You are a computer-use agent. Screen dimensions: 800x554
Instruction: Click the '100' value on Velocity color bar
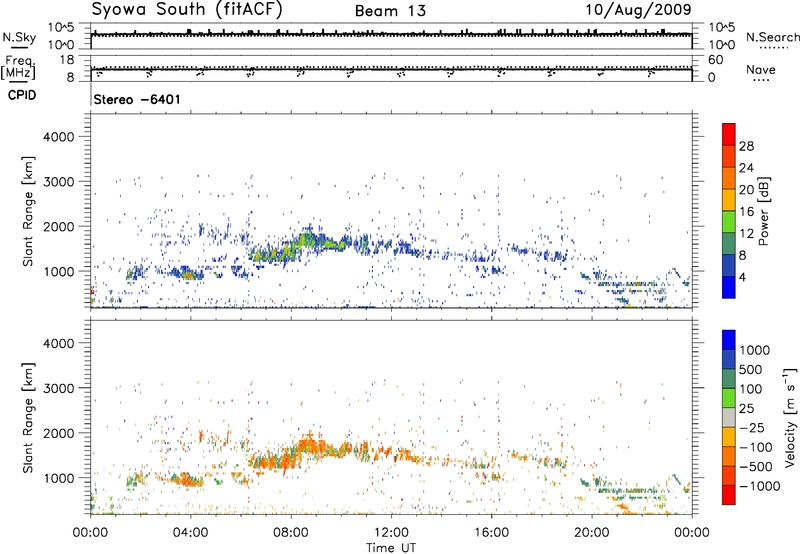(x=751, y=389)
